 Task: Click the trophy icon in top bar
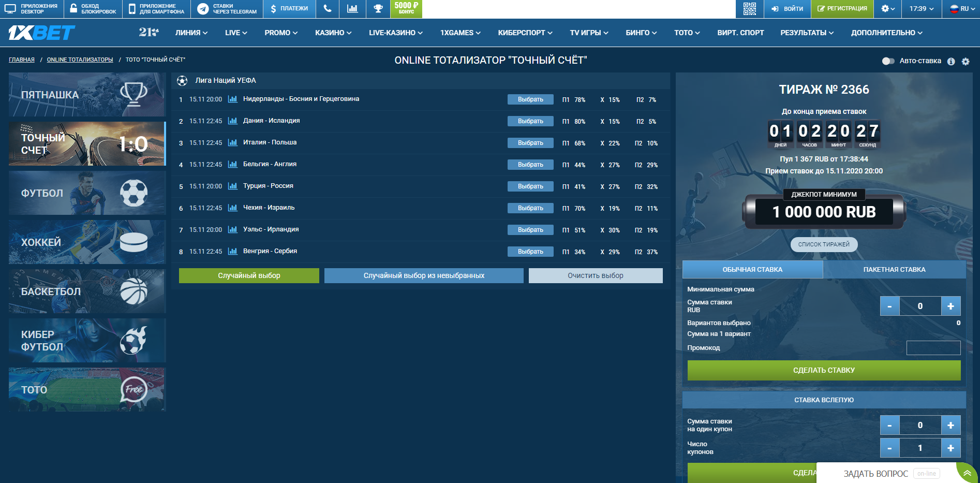(378, 9)
